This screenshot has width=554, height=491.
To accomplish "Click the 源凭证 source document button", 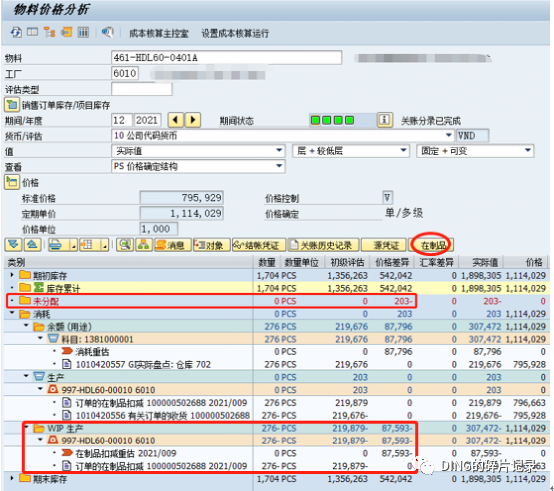I will coord(384,244).
